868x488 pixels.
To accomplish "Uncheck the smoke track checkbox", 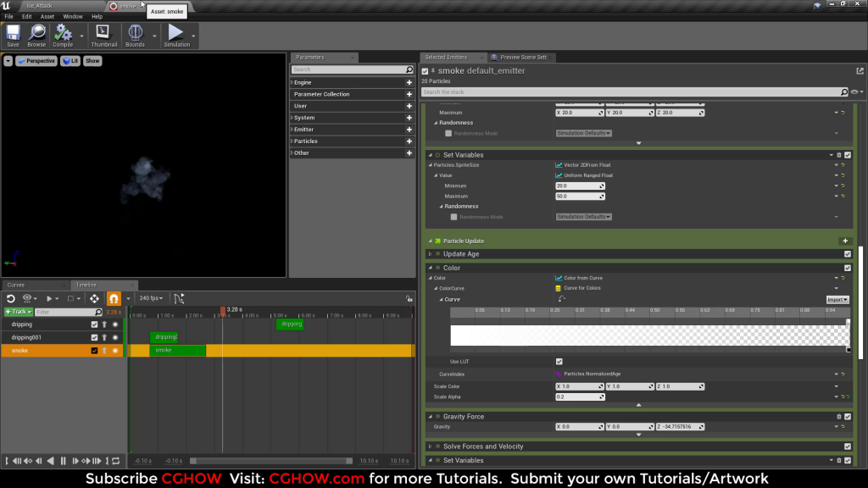I will [x=94, y=351].
